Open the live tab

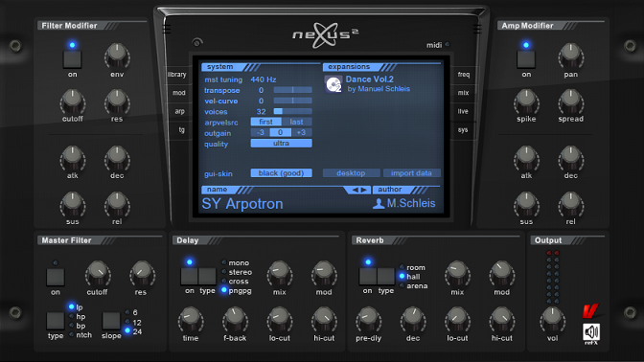463,111
